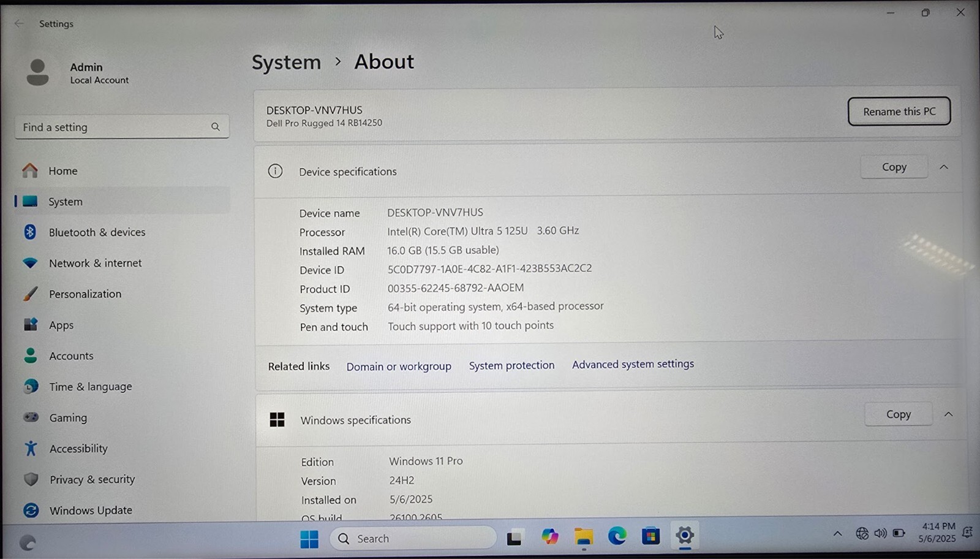The height and width of the screenshot is (559, 980).
Task: Click the Windows Update sync icon
Action: (31, 510)
